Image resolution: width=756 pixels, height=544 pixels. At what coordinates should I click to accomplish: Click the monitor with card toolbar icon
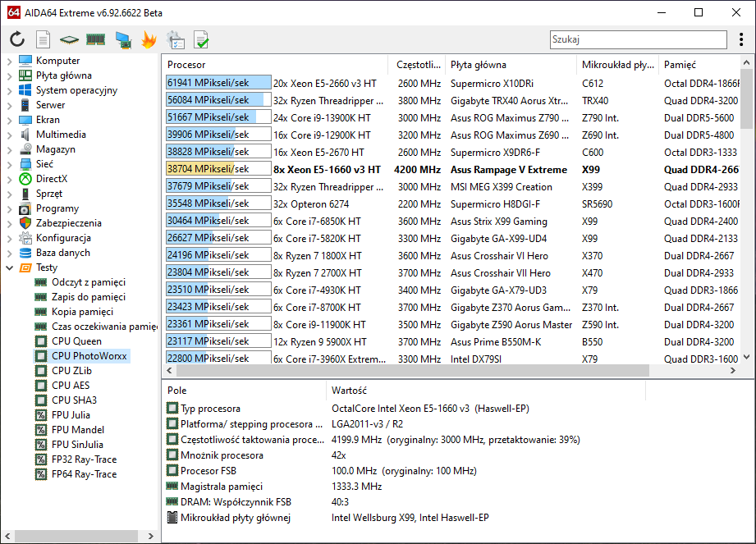123,39
